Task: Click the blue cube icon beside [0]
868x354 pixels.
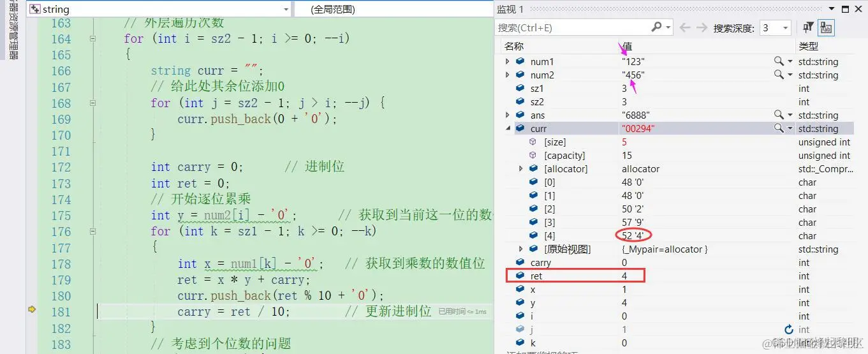Action: (533, 182)
